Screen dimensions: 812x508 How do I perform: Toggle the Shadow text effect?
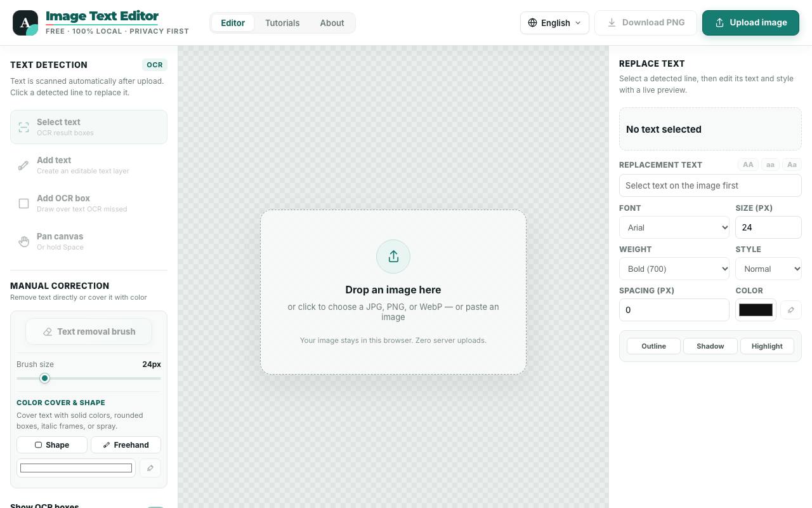710,346
